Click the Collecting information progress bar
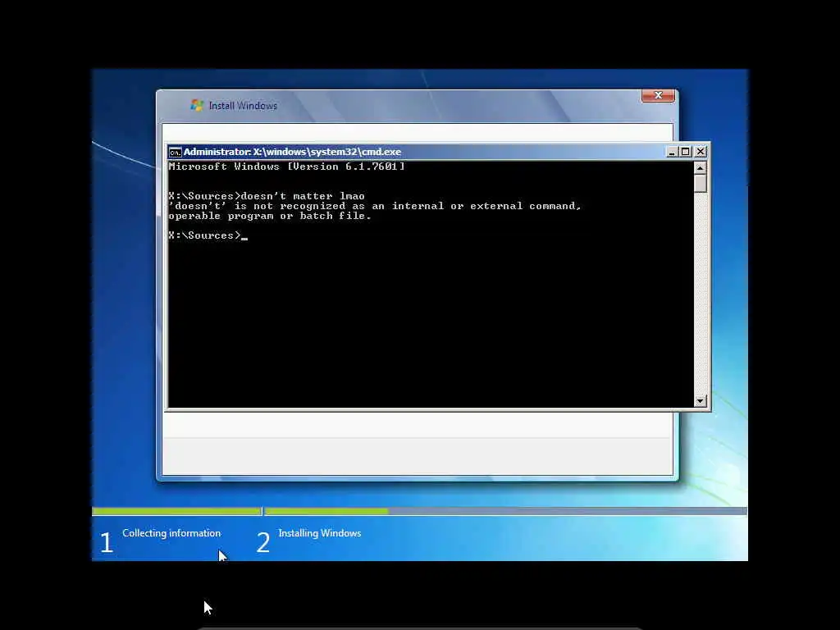 [x=177, y=512]
